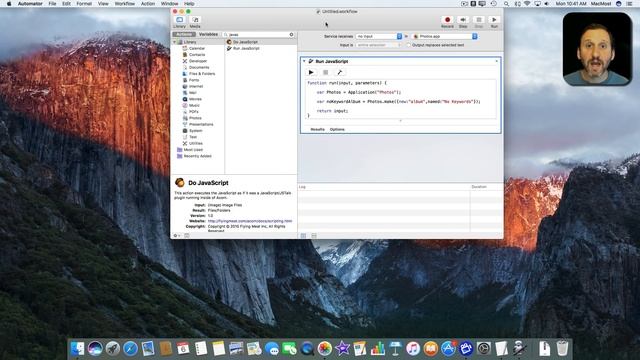Click the Record button in the toolbar
Screen dimensions: 640x360
447,20
